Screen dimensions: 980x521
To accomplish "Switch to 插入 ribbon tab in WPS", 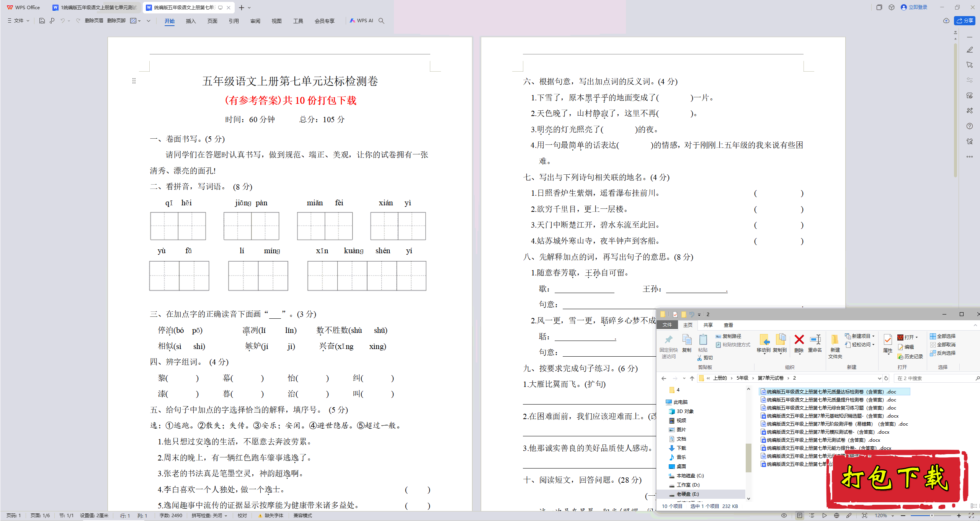I will [x=191, y=21].
